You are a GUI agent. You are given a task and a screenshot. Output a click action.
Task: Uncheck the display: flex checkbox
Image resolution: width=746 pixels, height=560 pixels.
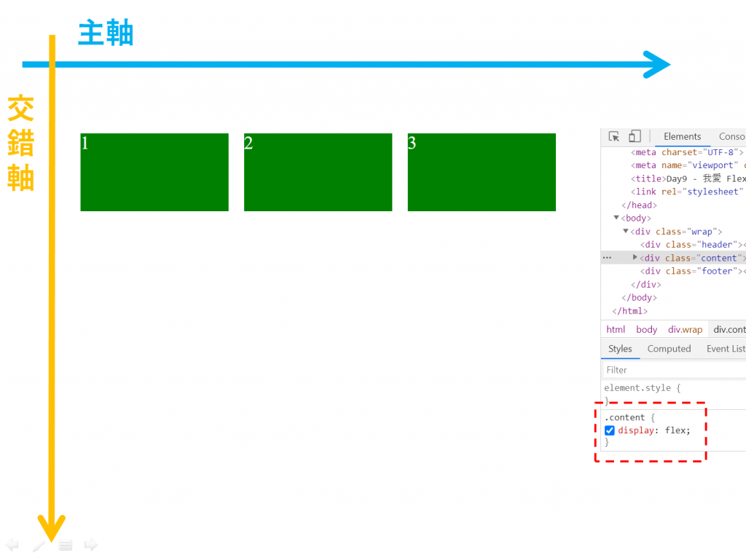[610, 430]
